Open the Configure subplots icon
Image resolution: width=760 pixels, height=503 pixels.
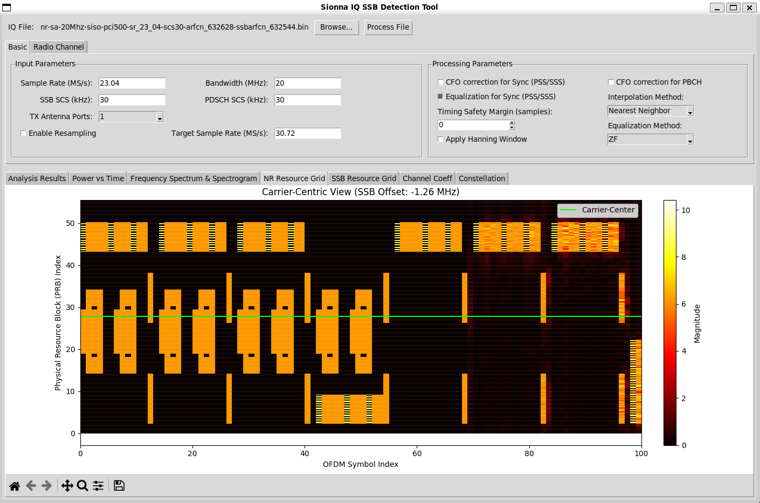click(x=98, y=486)
